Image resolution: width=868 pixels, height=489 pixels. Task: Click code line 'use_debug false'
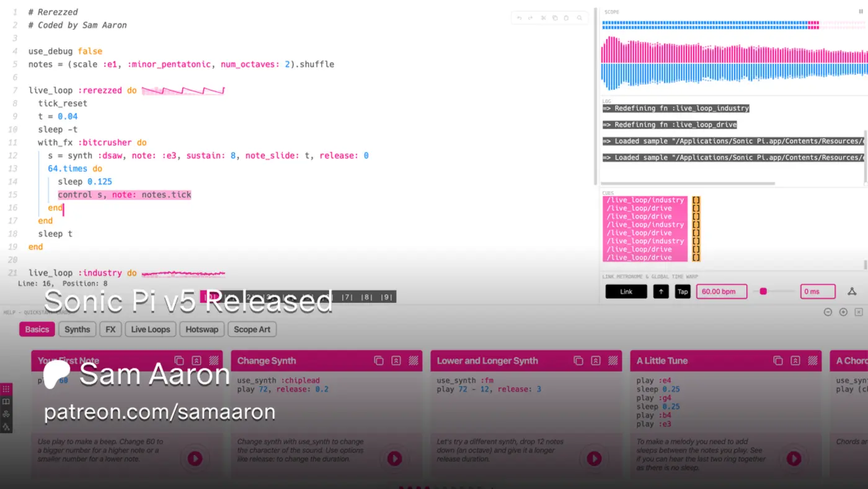coord(65,52)
